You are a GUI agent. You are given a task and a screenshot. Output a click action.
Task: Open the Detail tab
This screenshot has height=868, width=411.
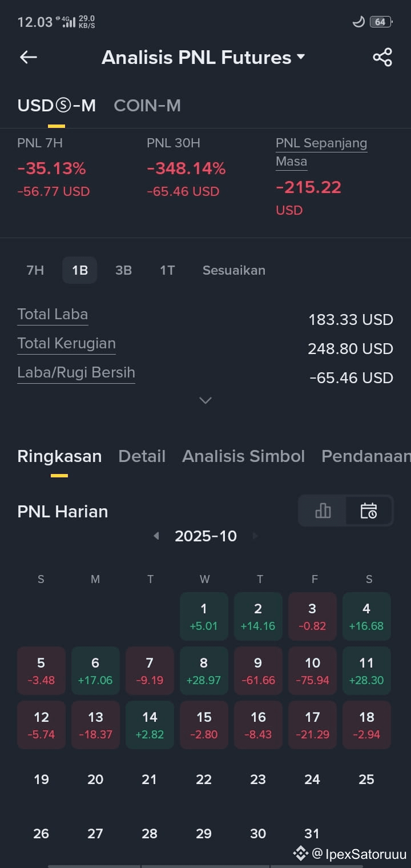pos(142,456)
